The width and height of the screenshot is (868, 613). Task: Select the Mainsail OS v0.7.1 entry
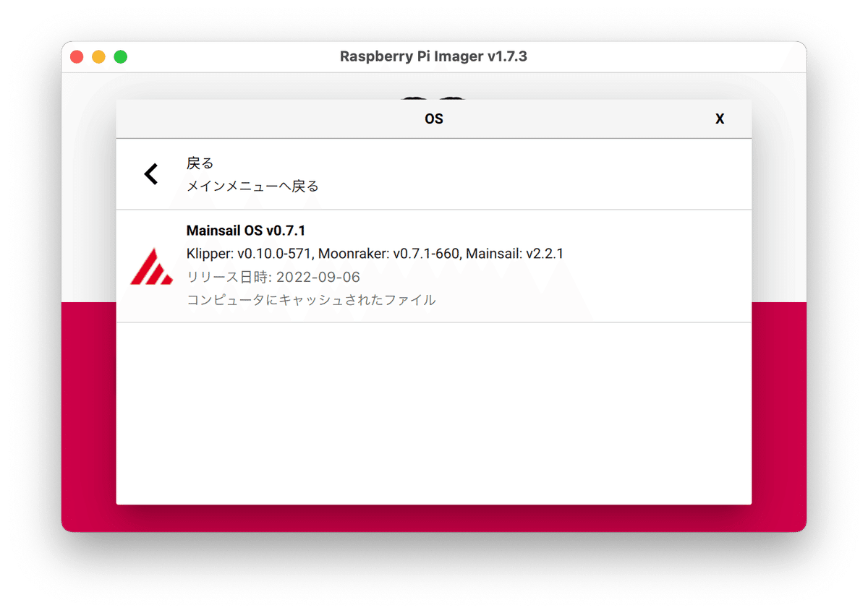pos(434,266)
